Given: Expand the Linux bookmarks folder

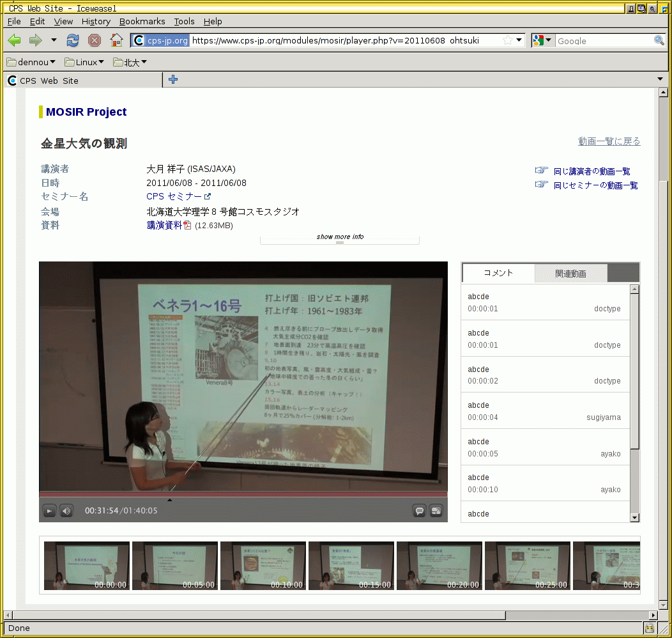Looking at the screenshot, I should coord(84,62).
